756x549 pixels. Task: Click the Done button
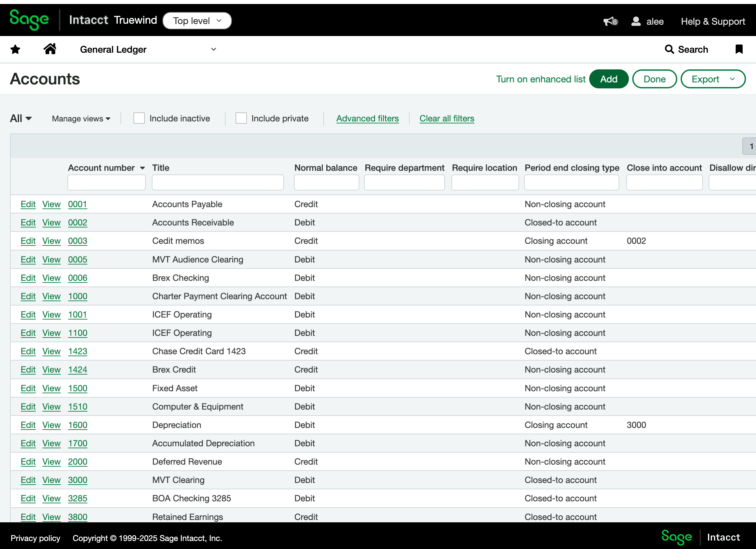(654, 79)
